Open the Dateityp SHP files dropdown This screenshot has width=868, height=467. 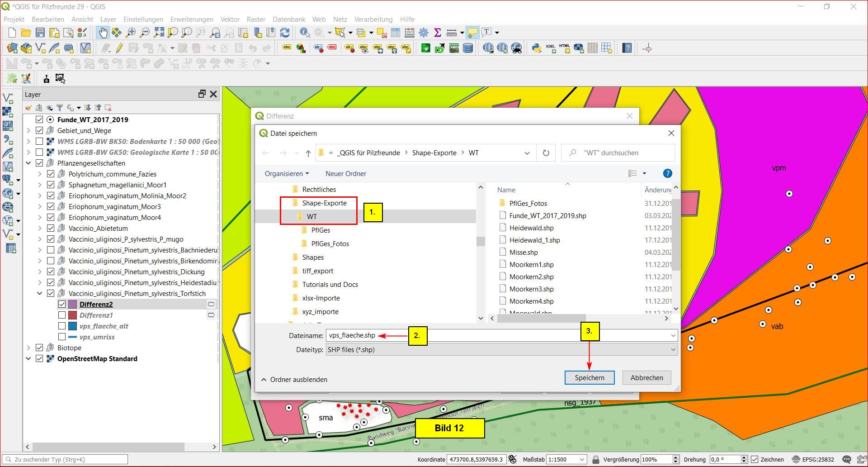[501, 349]
